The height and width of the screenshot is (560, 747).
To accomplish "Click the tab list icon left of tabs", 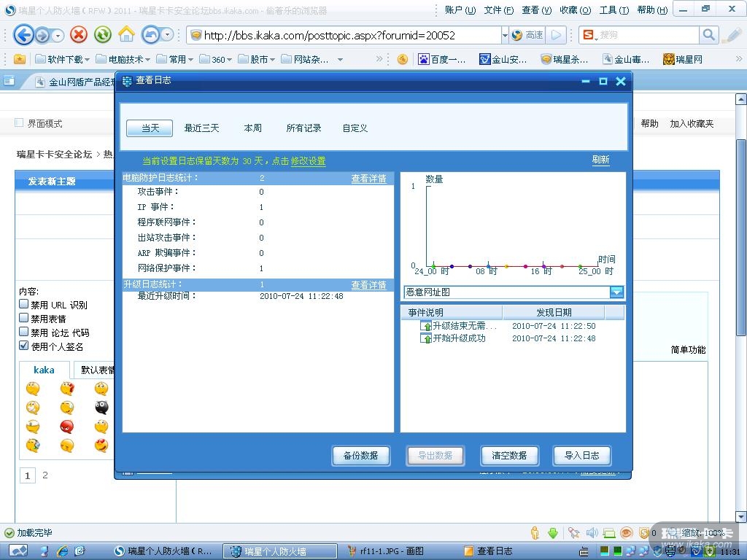I will tap(9, 82).
